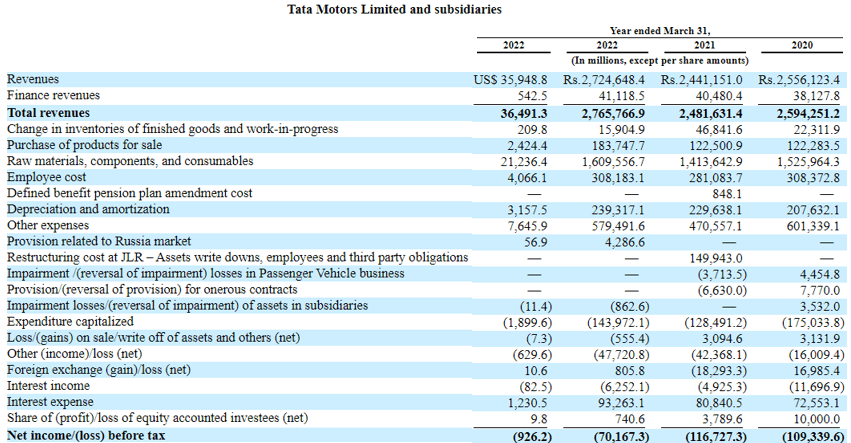Click the Interest expense row label

point(50,402)
